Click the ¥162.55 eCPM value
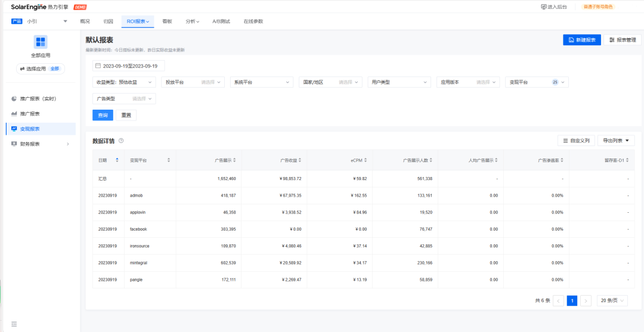The image size is (644, 332). (359, 196)
